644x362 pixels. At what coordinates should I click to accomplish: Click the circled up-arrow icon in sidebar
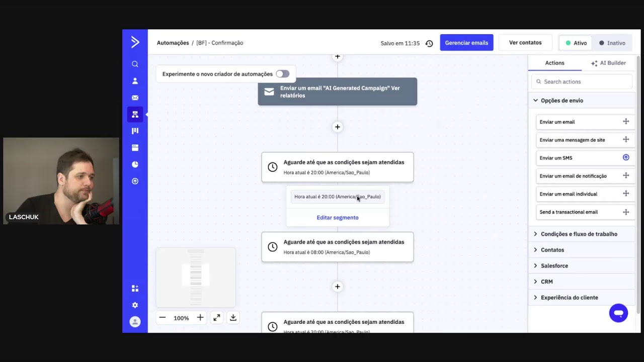[135, 181]
